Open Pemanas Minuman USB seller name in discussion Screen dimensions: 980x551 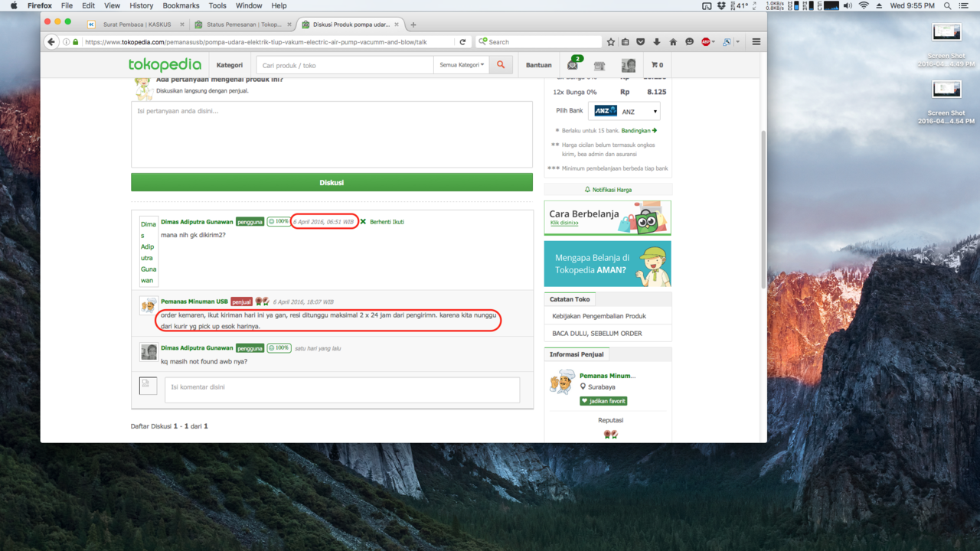click(194, 302)
